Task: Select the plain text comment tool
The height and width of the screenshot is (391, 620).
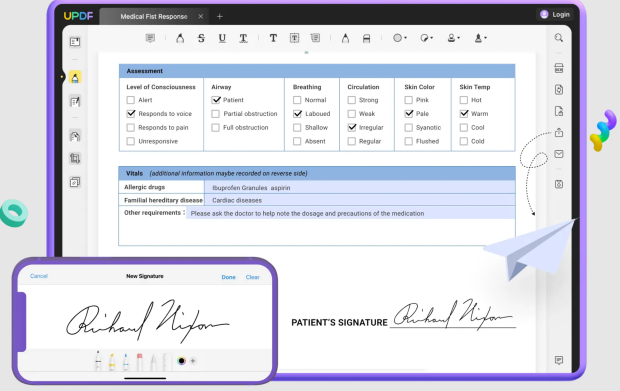Action: (x=273, y=38)
